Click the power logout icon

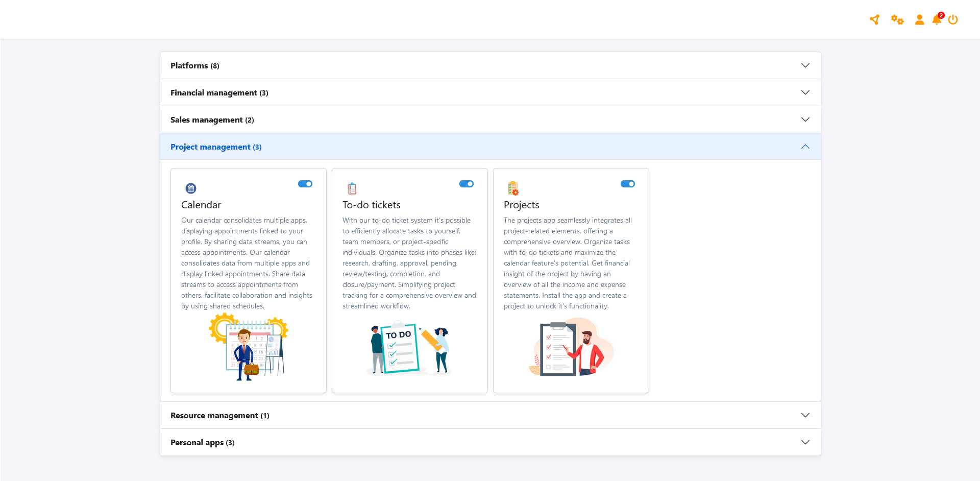[953, 20]
